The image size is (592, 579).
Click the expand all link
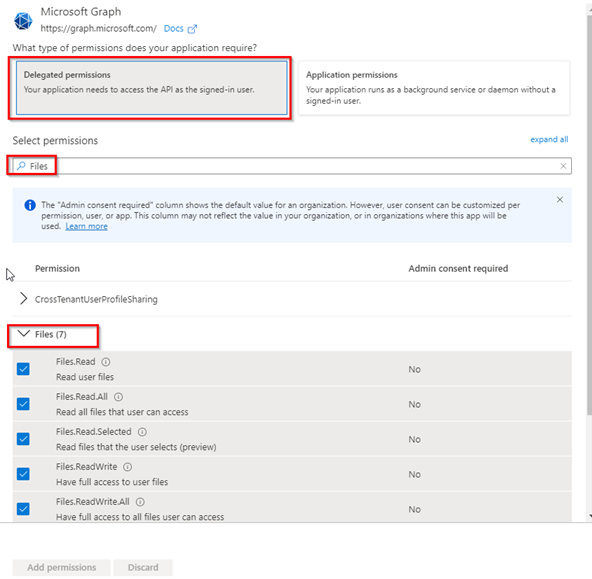tap(549, 140)
